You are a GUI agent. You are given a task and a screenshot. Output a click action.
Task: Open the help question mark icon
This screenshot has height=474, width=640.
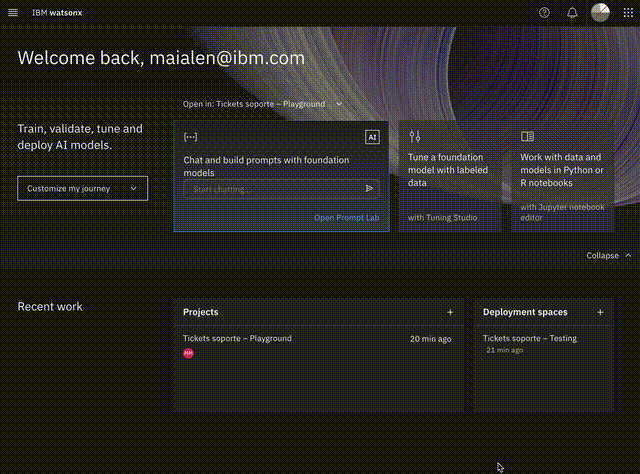(544, 13)
